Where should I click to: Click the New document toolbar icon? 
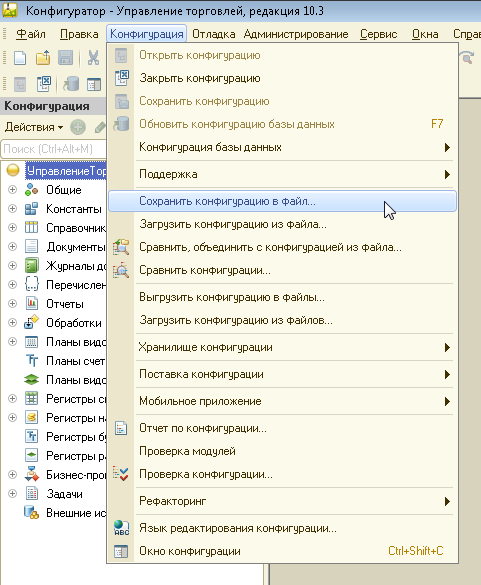tap(20, 58)
